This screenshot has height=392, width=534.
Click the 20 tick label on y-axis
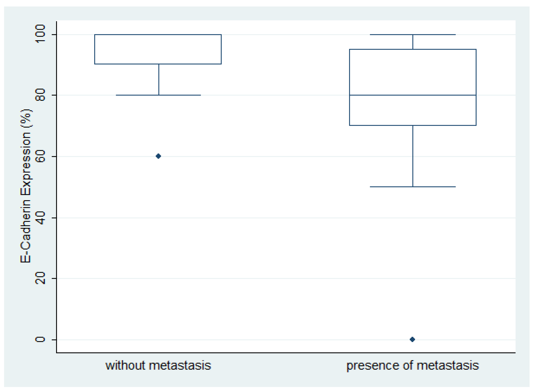40,278
